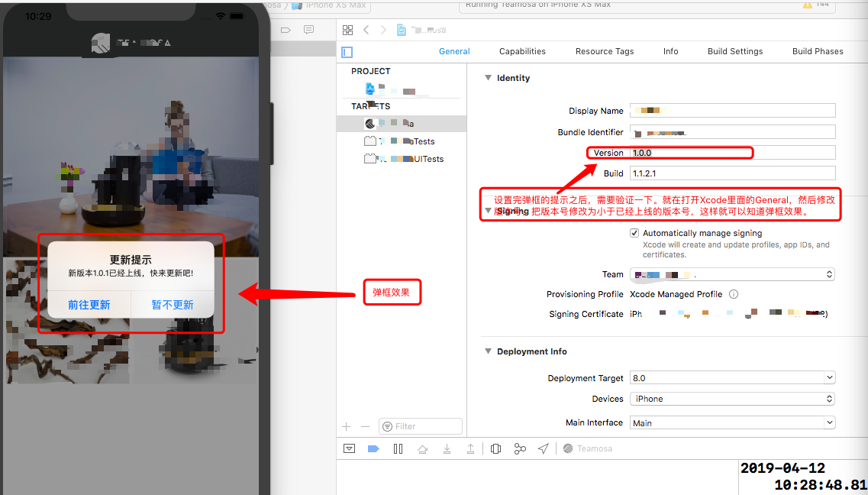Click the project file in breadcrumb bar
The height and width of the screenshot is (495, 868).
(x=421, y=30)
